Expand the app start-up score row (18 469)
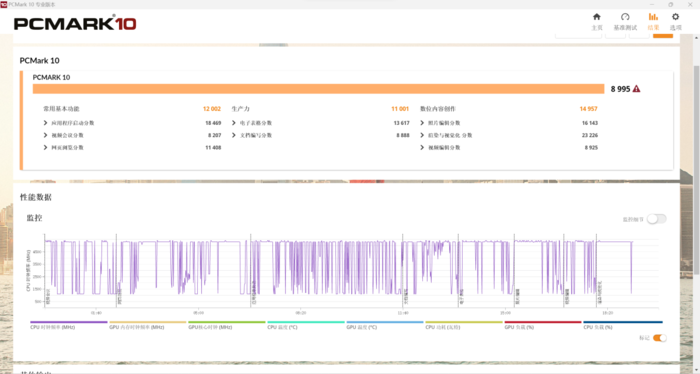Image resolution: width=700 pixels, height=374 pixels. 132,123
